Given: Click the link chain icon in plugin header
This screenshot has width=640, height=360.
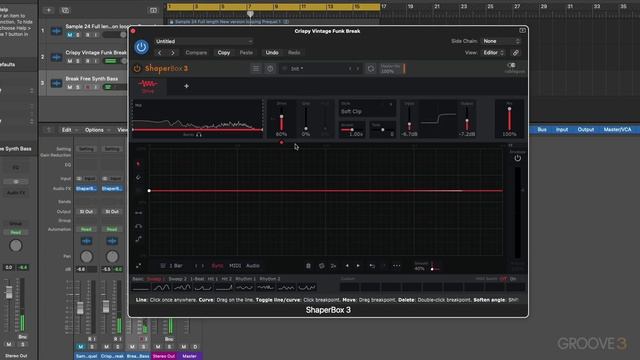Looking at the screenshot, I should [516, 53].
